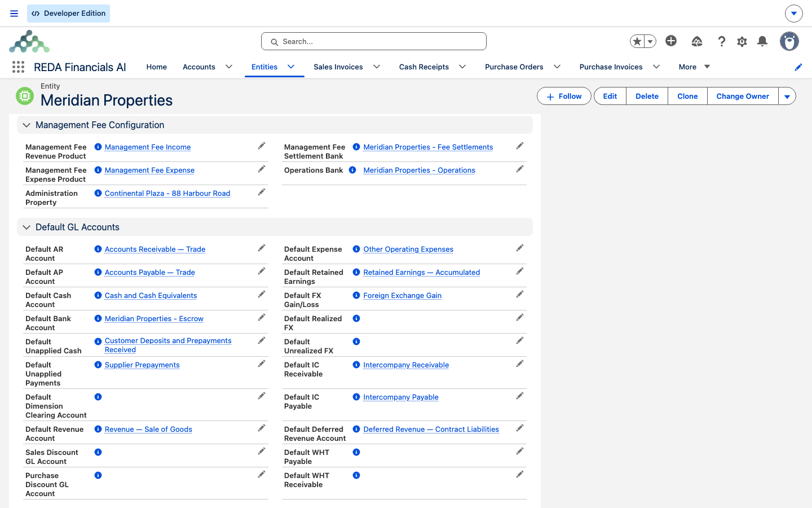The image size is (812, 508).
Task: Show info for Administration Property
Action: 98,193
